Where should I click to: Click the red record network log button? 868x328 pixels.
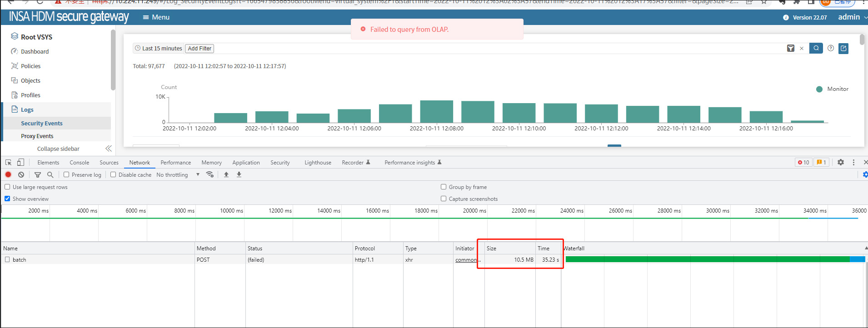pyautogui.click(x=8, y=174)
